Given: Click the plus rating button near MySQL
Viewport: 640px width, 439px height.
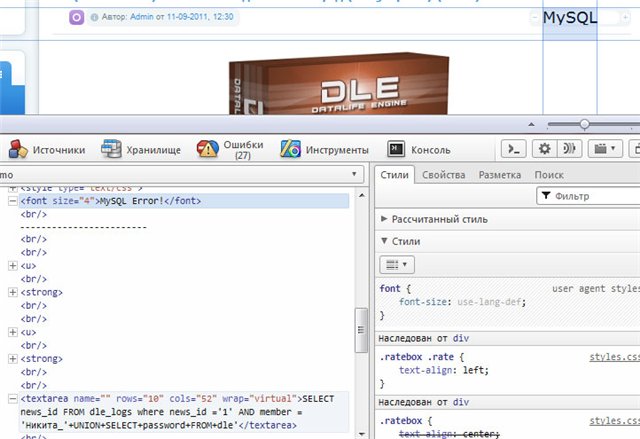Looking at the screenshot, I should coord(625,18).
